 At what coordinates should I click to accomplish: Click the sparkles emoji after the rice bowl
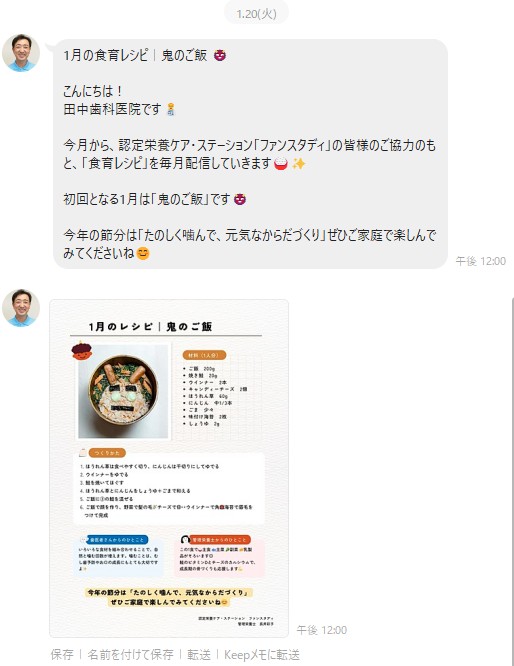tap(299, 164)
